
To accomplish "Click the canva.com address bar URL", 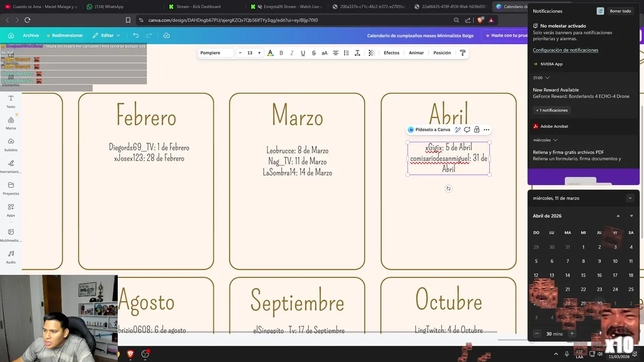I will click(x=233, y=20).
